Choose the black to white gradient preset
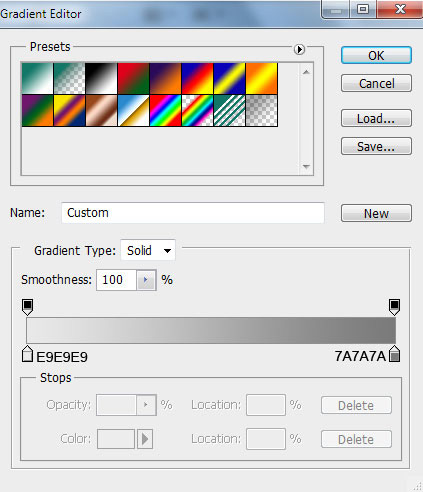 [x=101, y=78]
